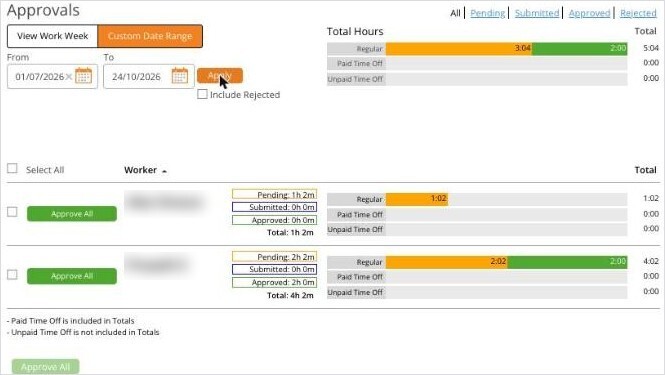Click the 'Pending: 1h 2m' status box
Screen dimensions: 665x375
[274, 194]
